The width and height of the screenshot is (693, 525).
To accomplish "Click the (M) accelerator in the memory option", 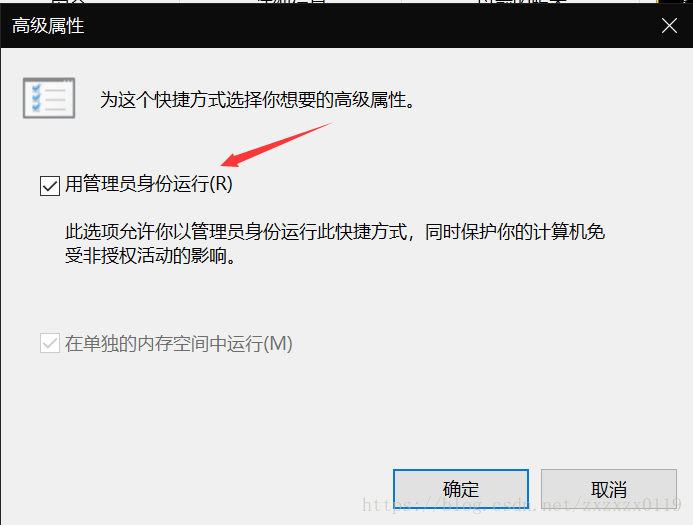I will [x=278, y=343].
